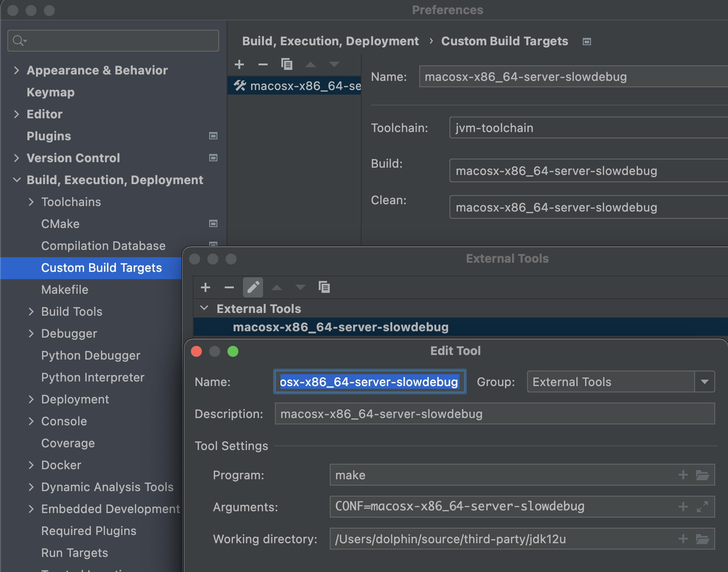Image resolution: width=728 pixels, height=572 pixels.
Task: Expand the Arguments field editor
Action: [x=702, y=507]
